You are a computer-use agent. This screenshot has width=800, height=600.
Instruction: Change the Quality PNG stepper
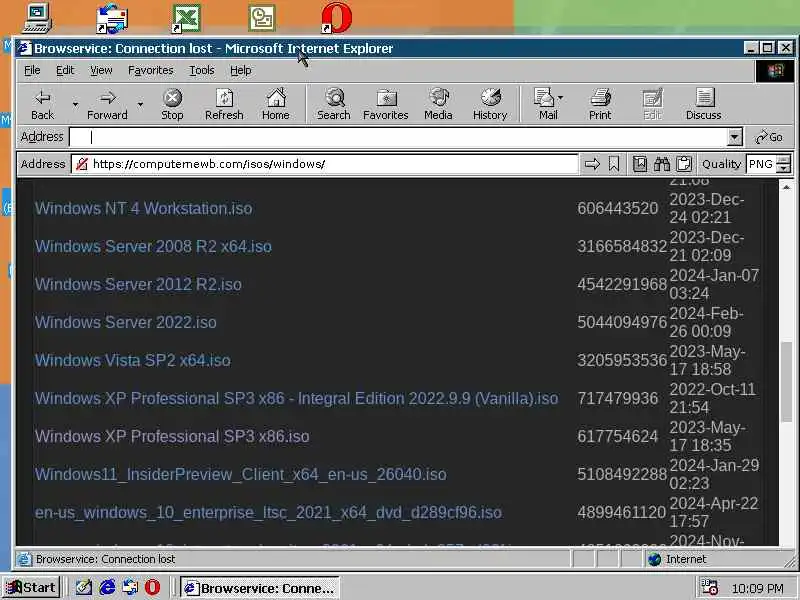[x=784, y=164]
